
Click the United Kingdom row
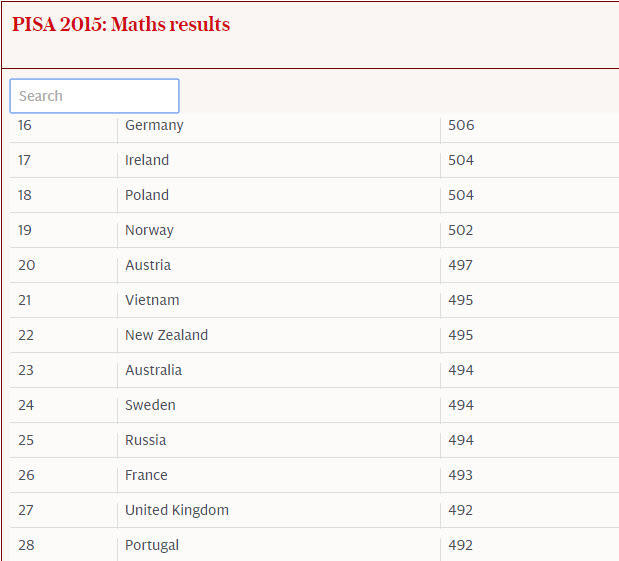tap(177, 510)
